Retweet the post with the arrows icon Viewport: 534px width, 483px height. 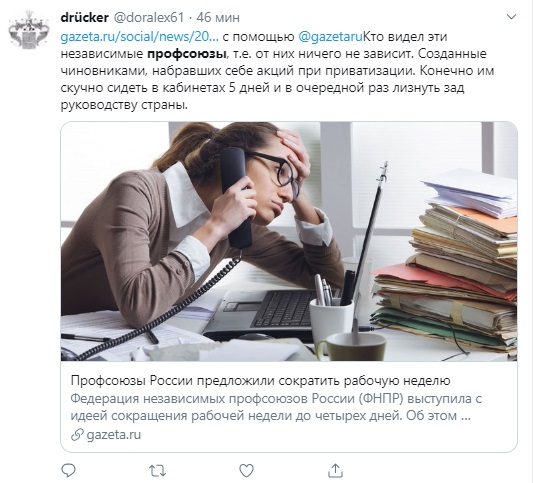pos(157,470)
